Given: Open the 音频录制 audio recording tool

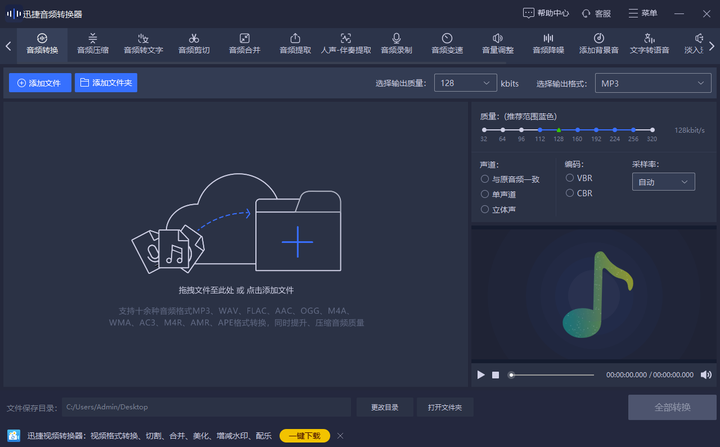Looking at the screenshot, I should (x=396, y=44).
